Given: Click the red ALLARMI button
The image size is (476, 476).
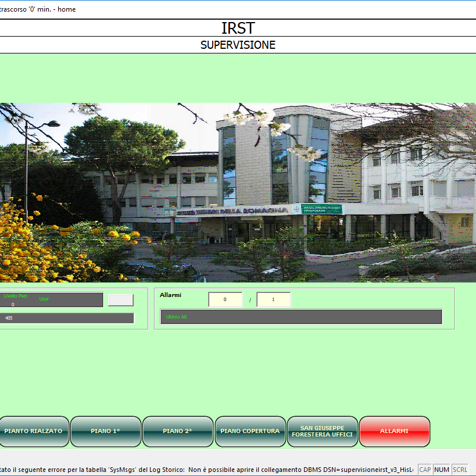Looking at the screenshot, I should (395, 431).
